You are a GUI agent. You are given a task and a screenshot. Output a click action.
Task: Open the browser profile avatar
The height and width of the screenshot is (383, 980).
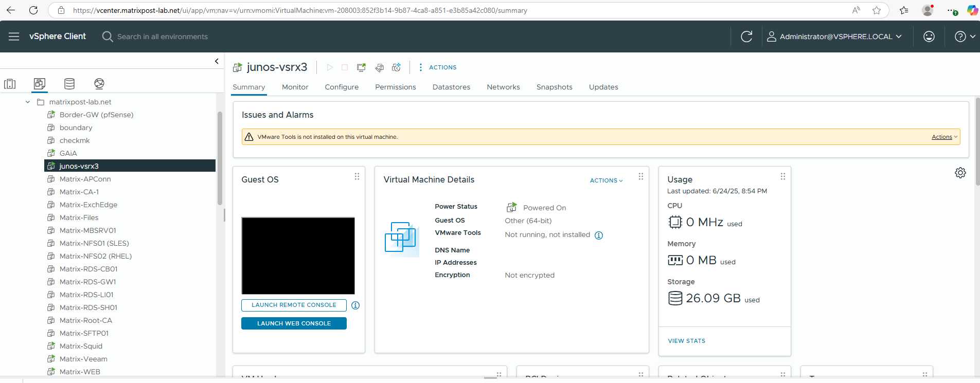[928, 10]
